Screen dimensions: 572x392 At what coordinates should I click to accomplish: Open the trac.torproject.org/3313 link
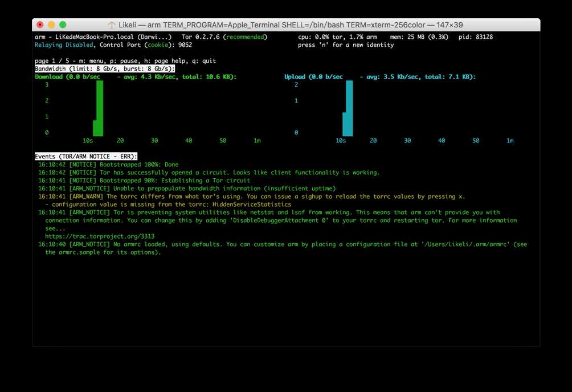point(100,236)
